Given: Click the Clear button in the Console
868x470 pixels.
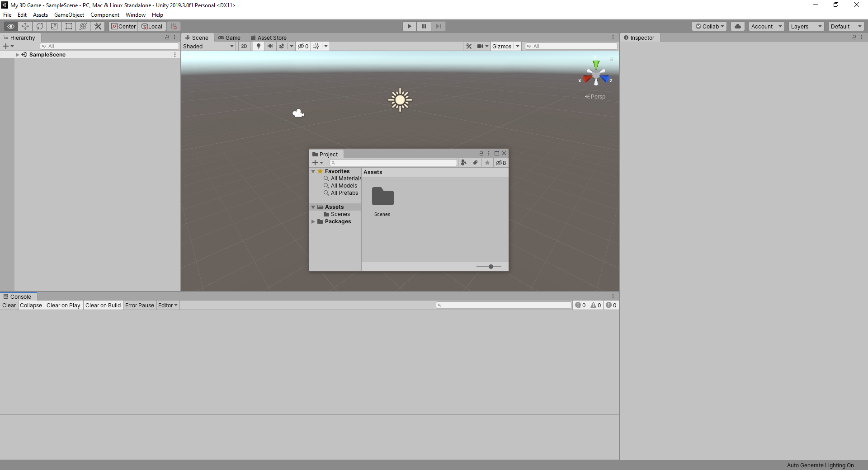Looking at the screenshot, I should point(9,305).
